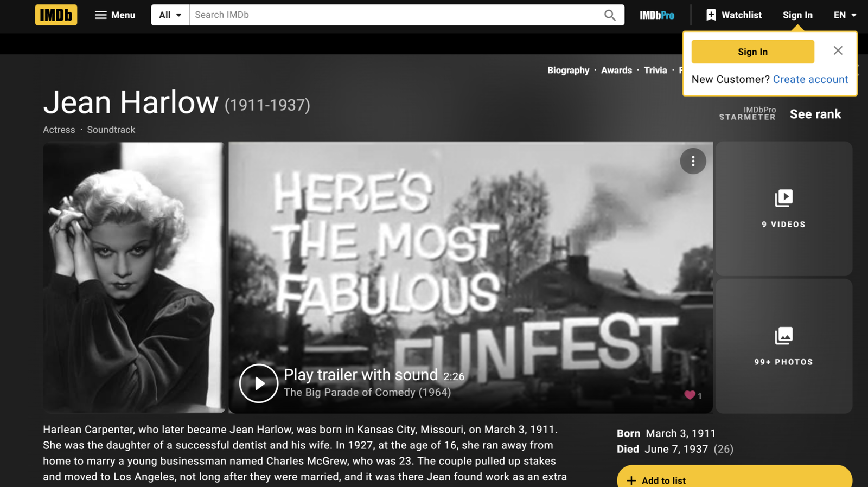The height and width of the screenshot is (487, 868).
Task: Play the trailer with sound
Action: (x=259, y=383)
